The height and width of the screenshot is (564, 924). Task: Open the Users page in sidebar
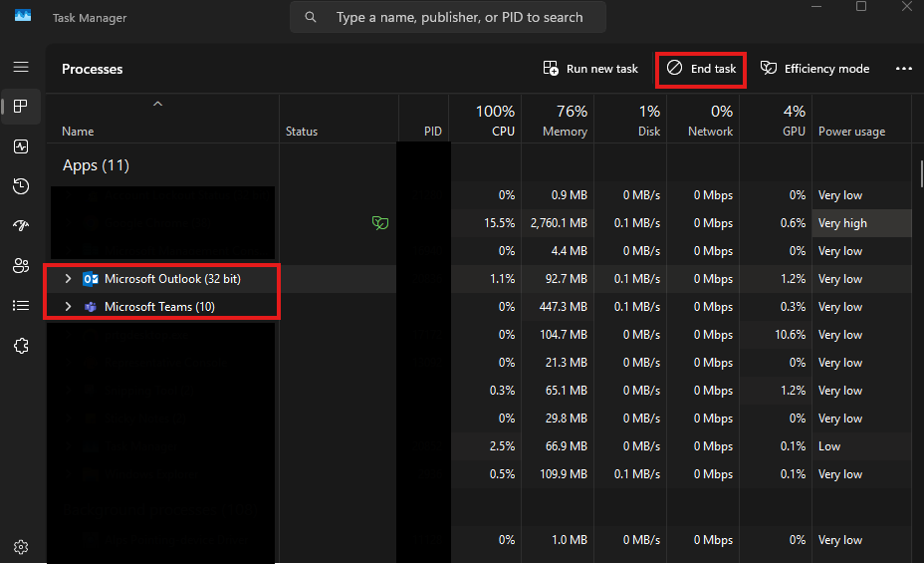[x=21, y=265]
